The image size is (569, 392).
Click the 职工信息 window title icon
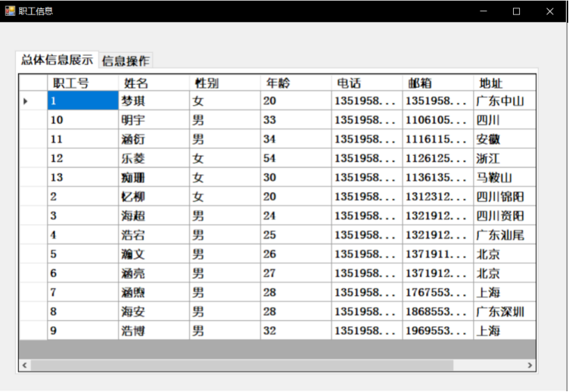coord(10,11)
